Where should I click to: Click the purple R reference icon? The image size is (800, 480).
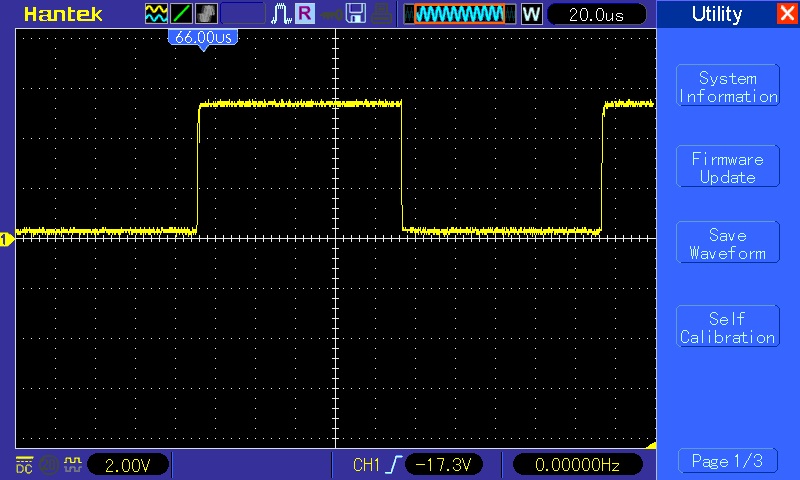point(303,14)
